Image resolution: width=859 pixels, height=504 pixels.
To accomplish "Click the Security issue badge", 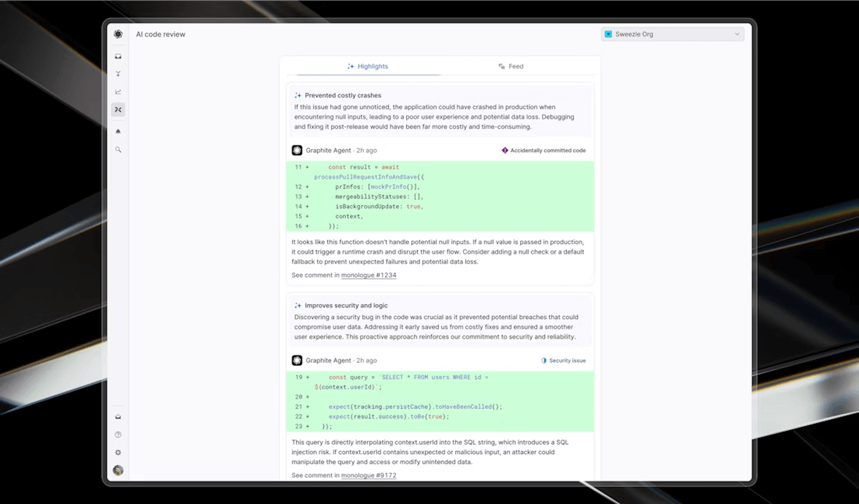I will 563,360.
